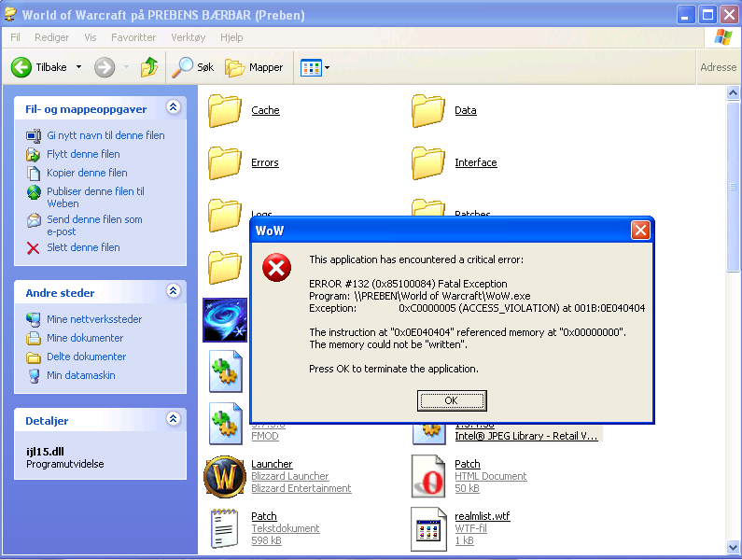
Task: Open the Mine dokumenter link
Action: [85, 338]
